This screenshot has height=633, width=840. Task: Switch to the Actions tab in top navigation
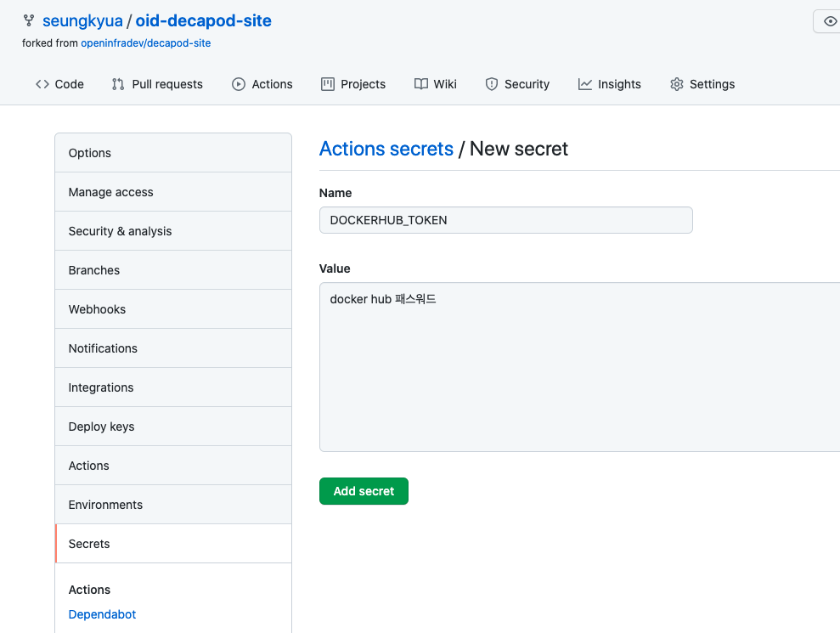262,84
